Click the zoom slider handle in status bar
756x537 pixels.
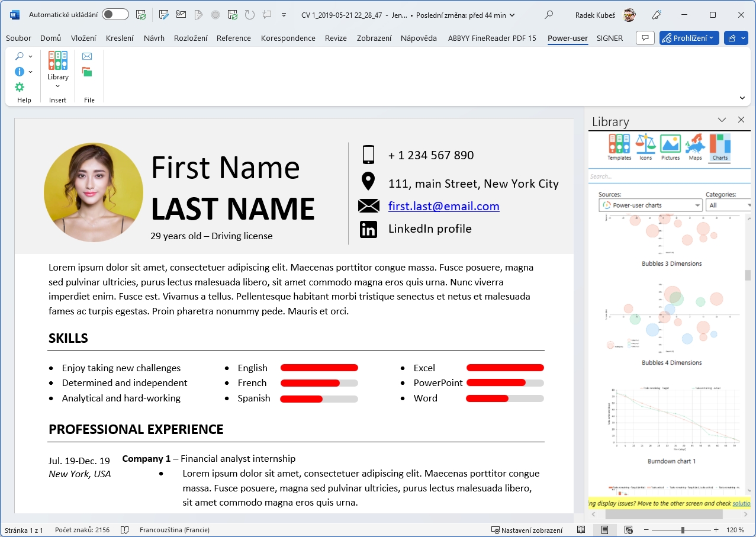click(683, 530)
